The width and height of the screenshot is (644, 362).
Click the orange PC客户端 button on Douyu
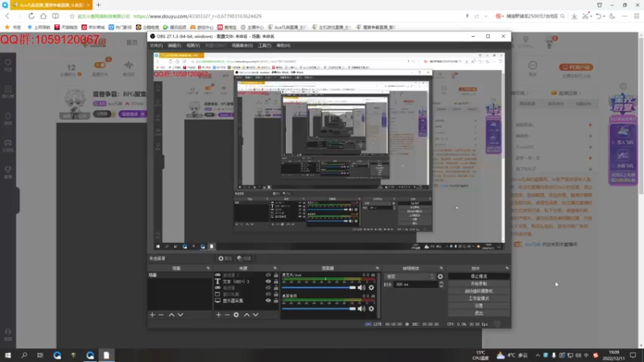[576, 67]
